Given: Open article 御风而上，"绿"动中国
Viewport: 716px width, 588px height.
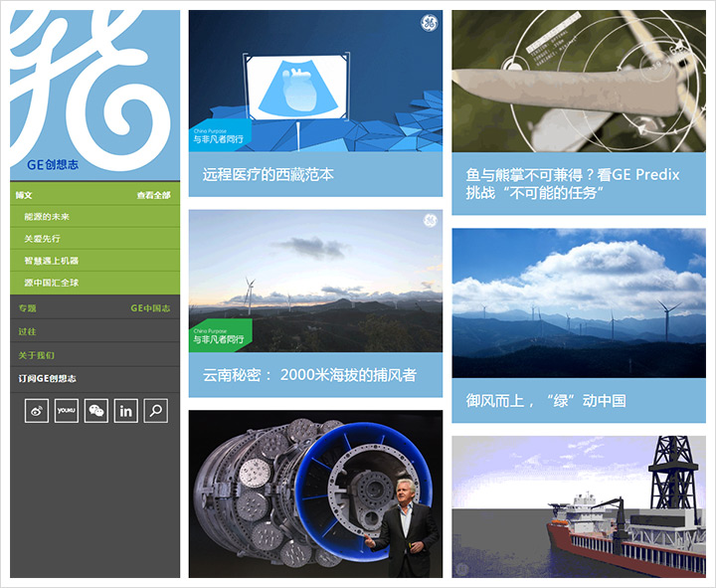Looking at the screenshot, I should pyautogui.click(x=546, y=401).
